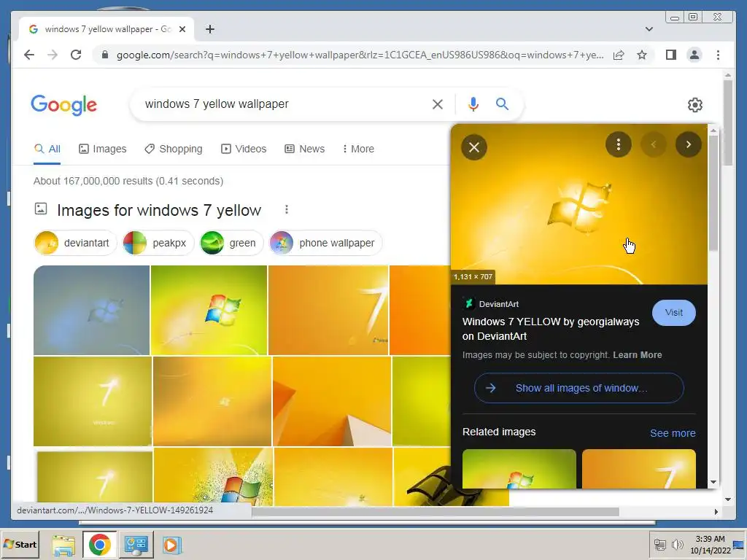Open the Chrome profile avatar
This screenshot has height=560, width=747.
pyautogui.click(x=694, y=55)
